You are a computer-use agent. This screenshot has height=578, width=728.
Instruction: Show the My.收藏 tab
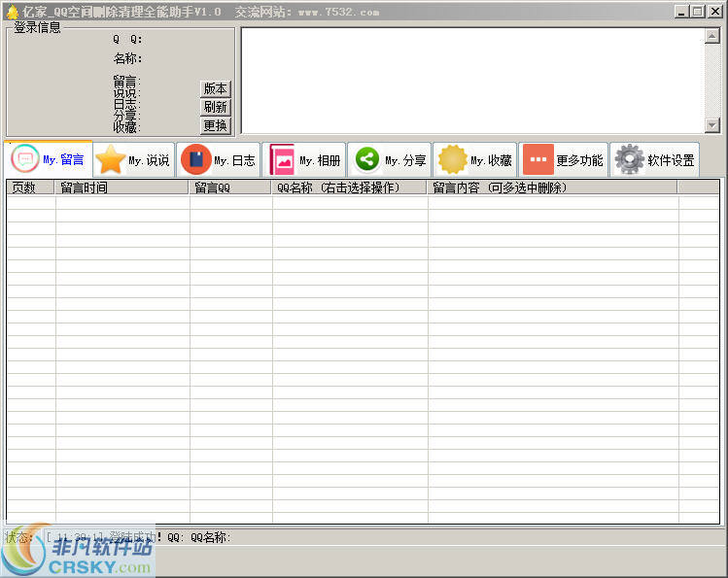click(x=475, y=159)
